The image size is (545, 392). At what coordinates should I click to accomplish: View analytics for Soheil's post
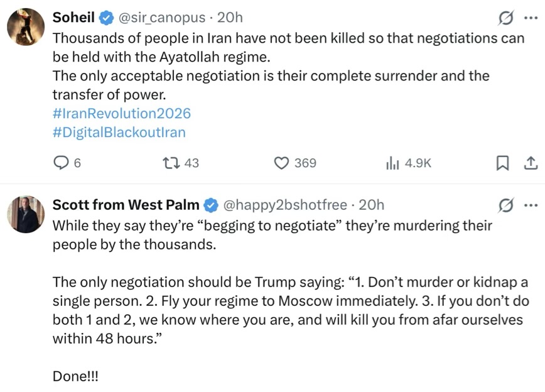392,163
